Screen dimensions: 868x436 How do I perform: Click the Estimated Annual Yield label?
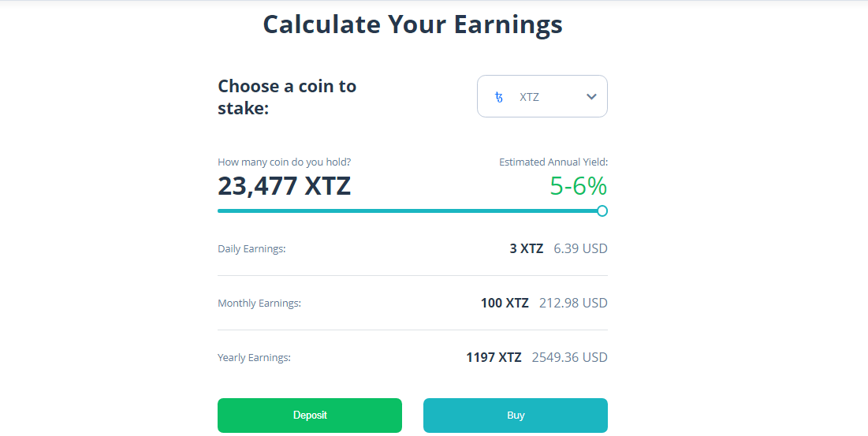pyautogui.click(x=553, y=162)
